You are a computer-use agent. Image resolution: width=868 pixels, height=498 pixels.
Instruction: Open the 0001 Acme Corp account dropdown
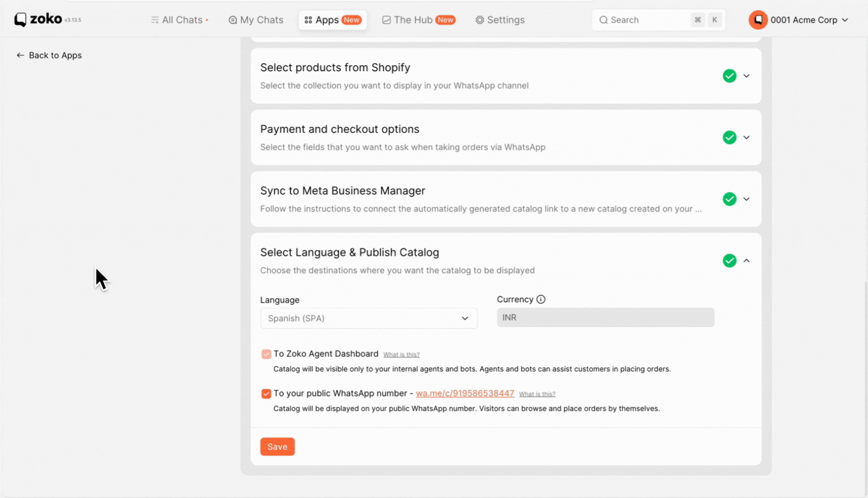[799, 20]
